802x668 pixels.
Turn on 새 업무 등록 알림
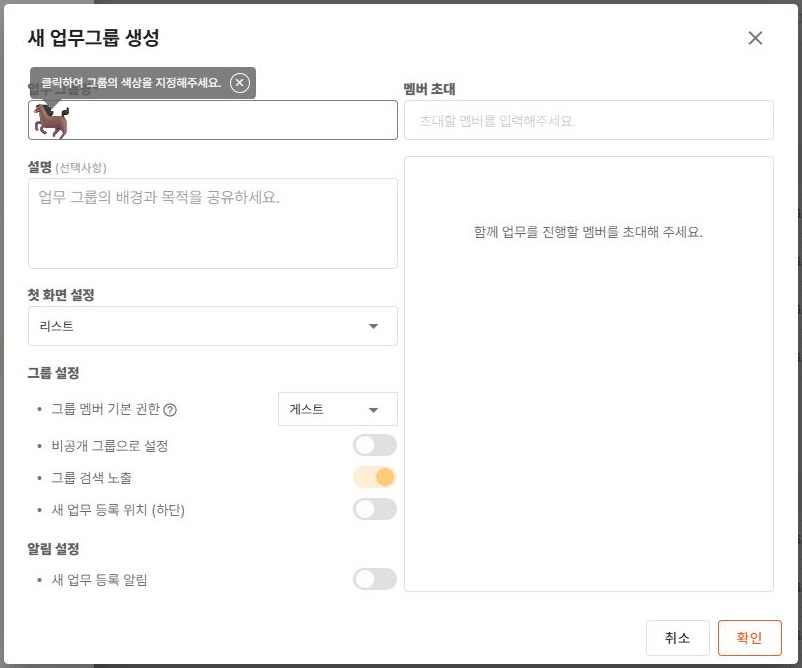click(x=375, y=579)
